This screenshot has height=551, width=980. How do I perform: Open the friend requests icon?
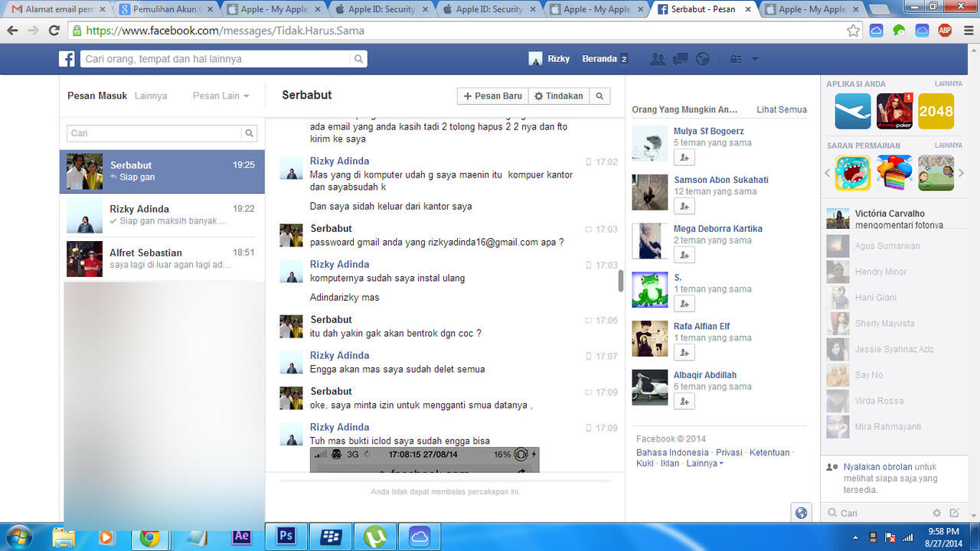click(x=657, y=59)
